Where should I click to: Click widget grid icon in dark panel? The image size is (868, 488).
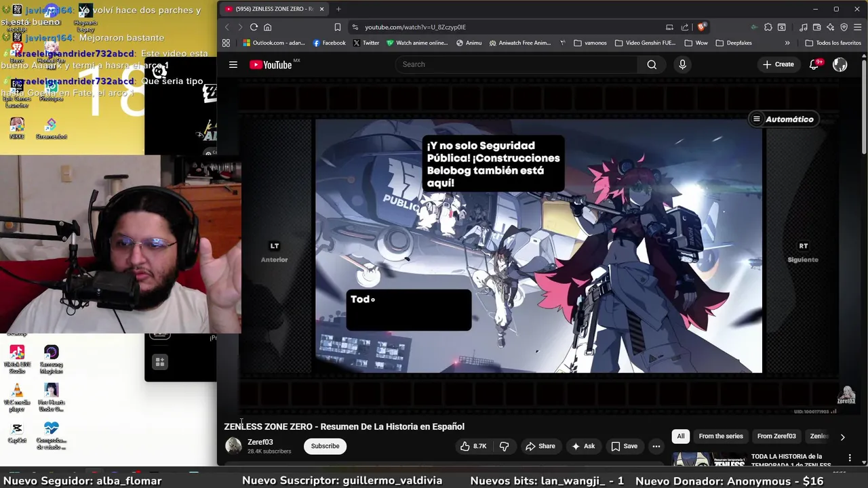pos(160,362)
